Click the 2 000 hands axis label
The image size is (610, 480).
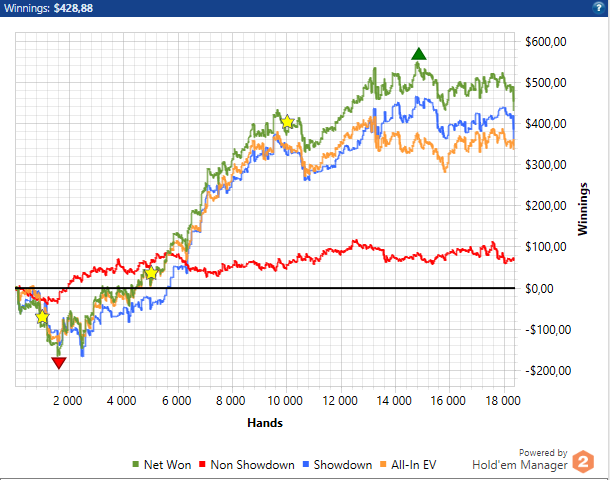(x=68, y=401)
